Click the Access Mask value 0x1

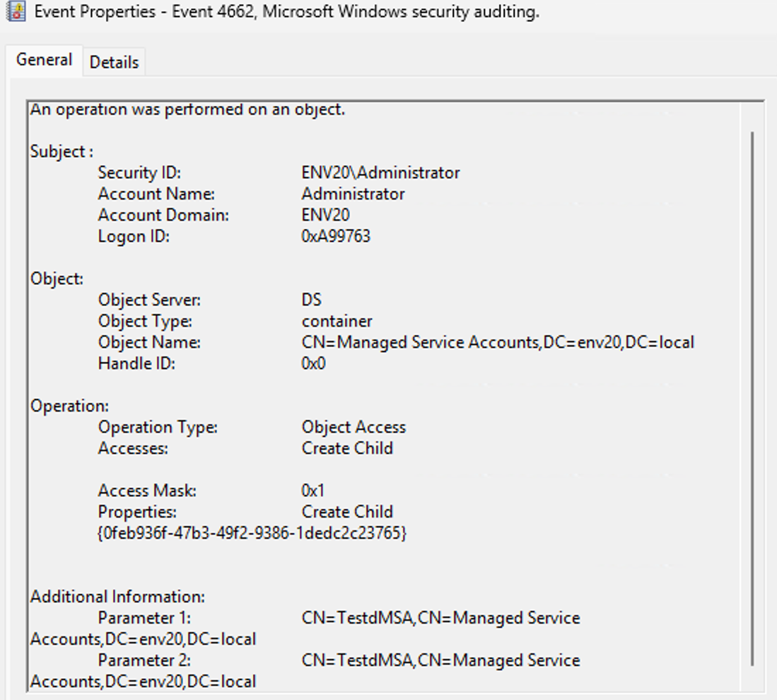(x=312, y=491)
